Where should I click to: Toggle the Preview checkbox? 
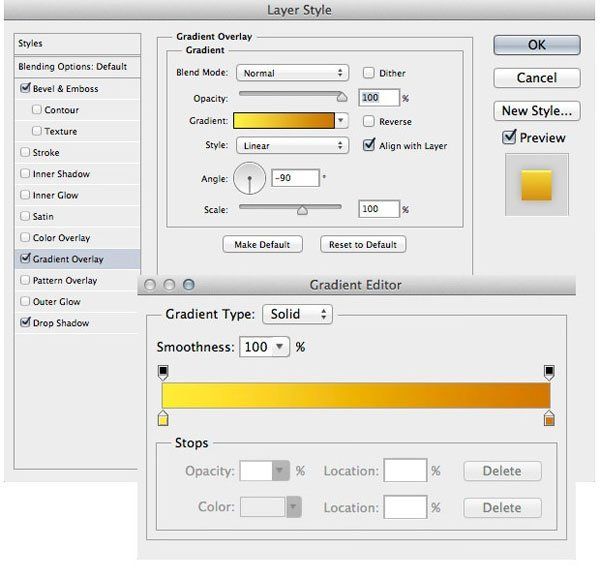point(509,137)
